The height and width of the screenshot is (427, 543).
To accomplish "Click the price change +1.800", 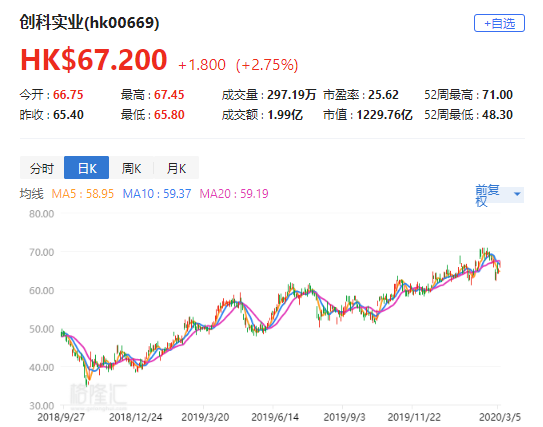I will [x=202, y=65].
